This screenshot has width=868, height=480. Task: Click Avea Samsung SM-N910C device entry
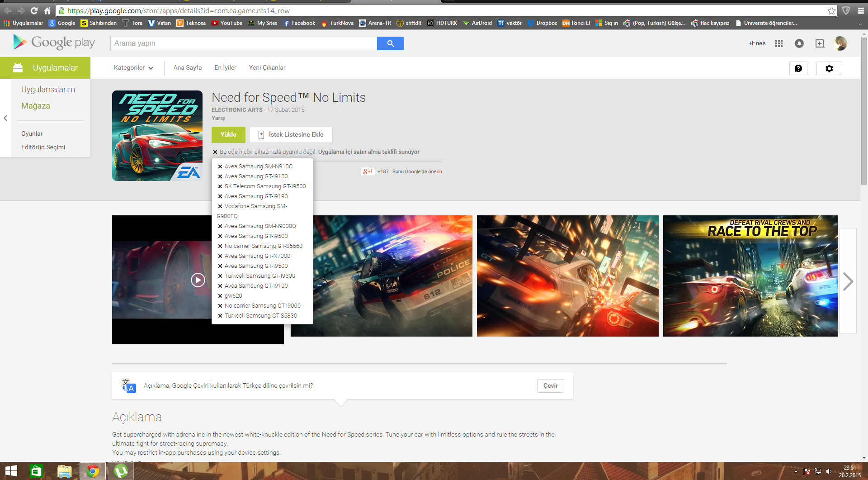click(259, 166)
